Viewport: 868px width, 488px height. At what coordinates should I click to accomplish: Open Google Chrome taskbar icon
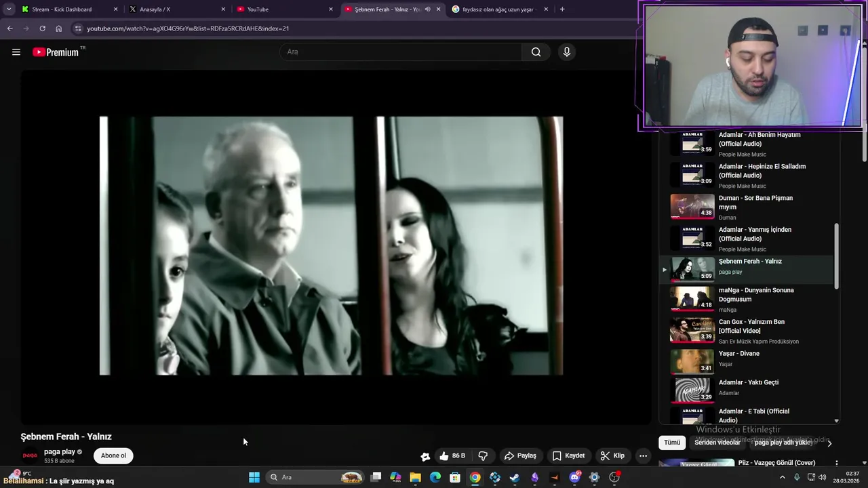475,477
